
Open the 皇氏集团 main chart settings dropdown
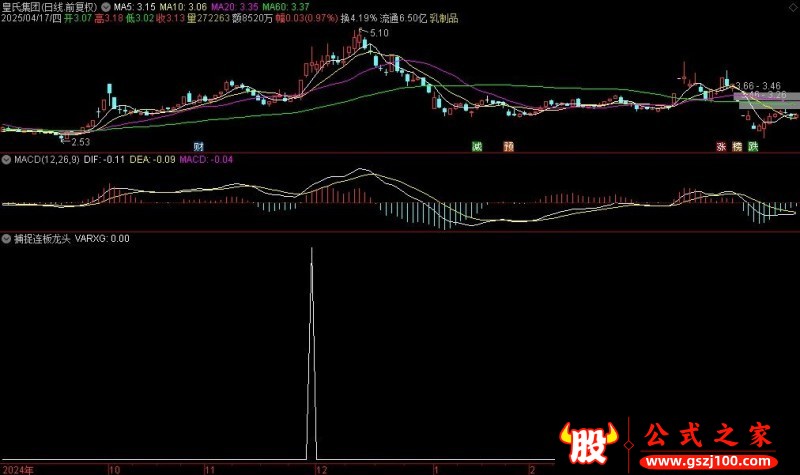point(106,7)
